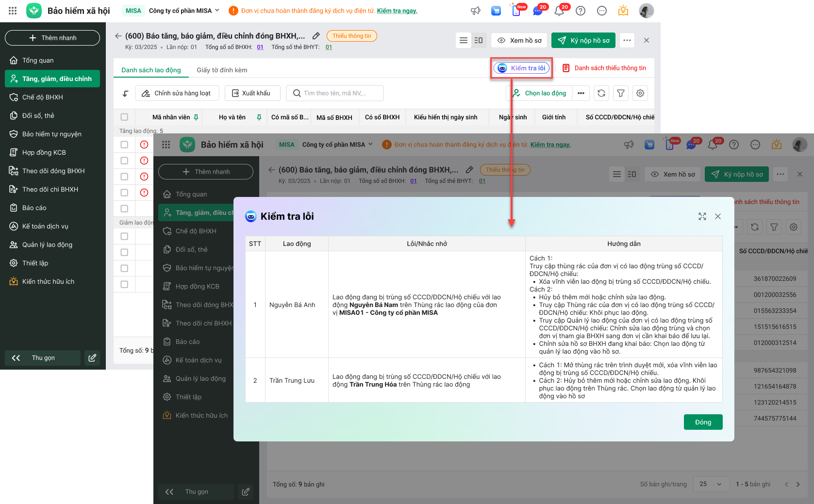Switch to the Danh sách lao động tab

(x=151, y=70)
